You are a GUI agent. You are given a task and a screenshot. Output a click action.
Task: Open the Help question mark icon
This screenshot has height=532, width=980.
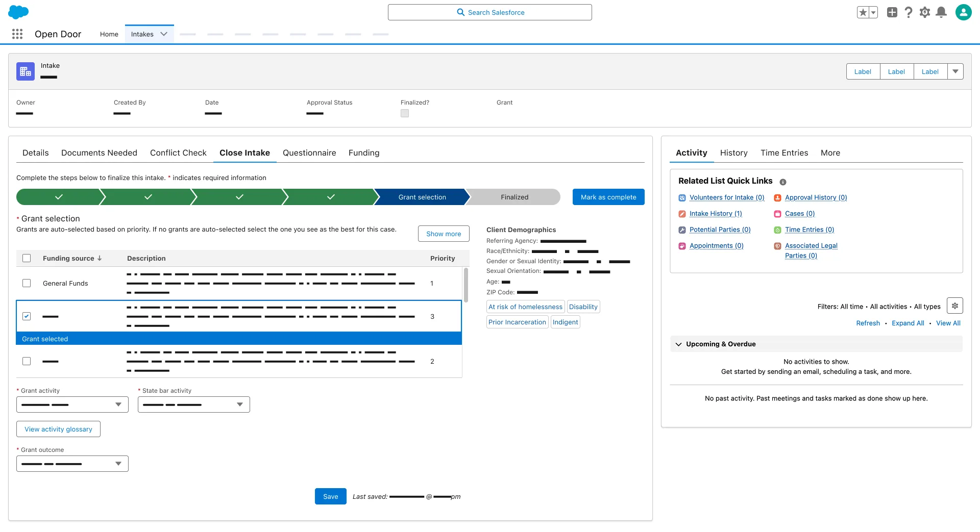[x=909, y=12]
